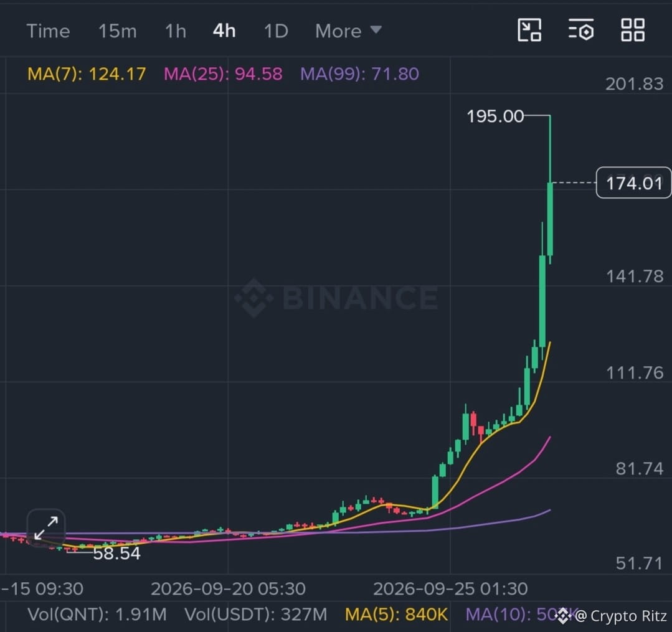Image resolution: width=672 pixels, height=632 pixels.
Task: Click the 195.00 high price marker
Action: pos(495,116)
